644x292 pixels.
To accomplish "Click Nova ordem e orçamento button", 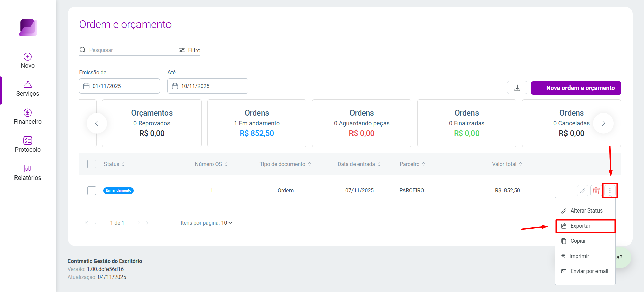I will coord(576,88).
